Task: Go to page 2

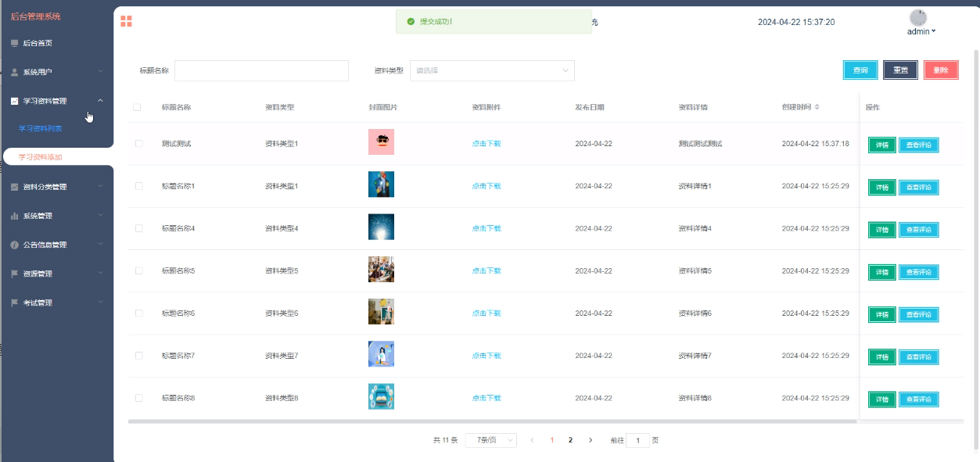Action: click(570, 440)
